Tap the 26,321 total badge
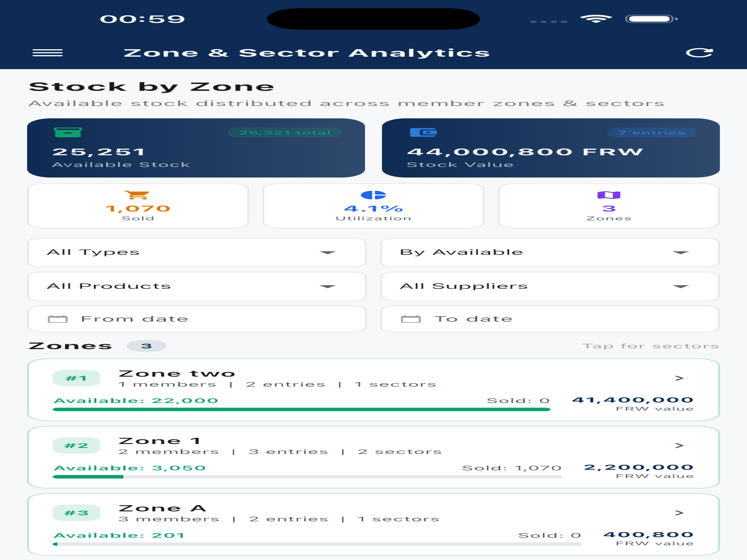 pyautogui.click(x=285, y=133)
